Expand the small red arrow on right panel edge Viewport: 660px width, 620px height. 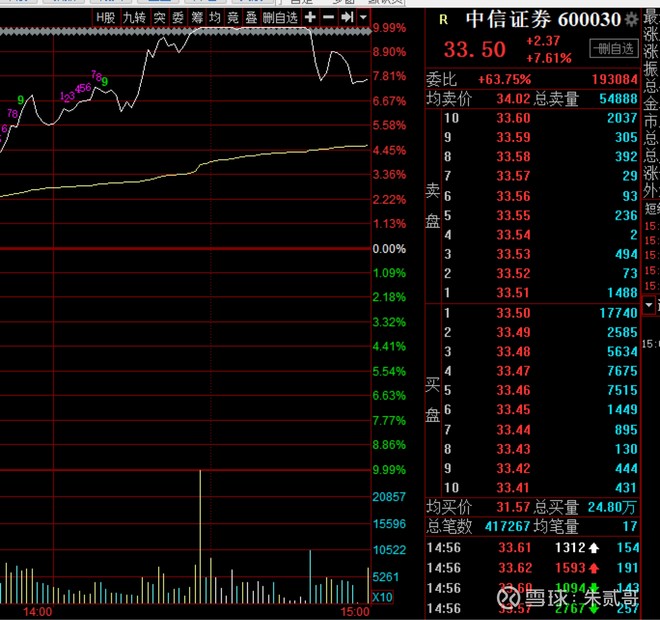pos(649,303)
